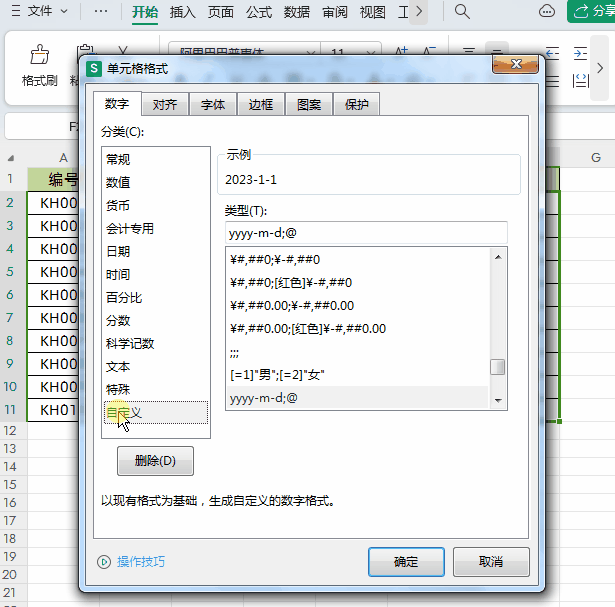
Task: Open the hamburger file menu icon
Action: [16, 11]
